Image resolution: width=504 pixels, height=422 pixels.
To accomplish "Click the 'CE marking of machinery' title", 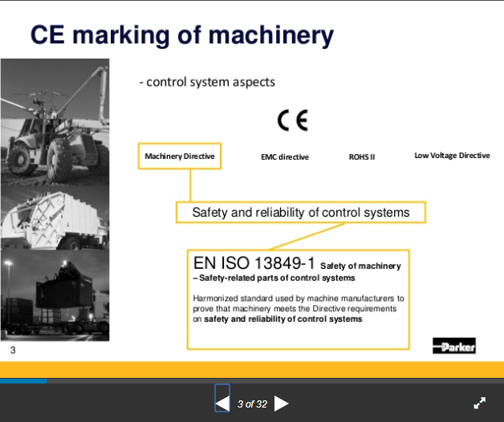I will click(x=182, y=35).
